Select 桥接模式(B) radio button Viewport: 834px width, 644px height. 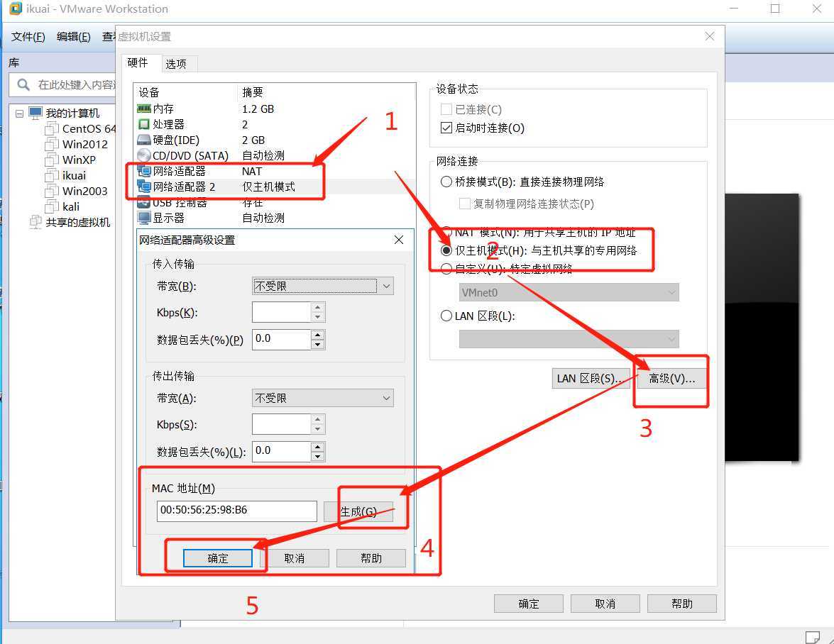click(446, 182)
